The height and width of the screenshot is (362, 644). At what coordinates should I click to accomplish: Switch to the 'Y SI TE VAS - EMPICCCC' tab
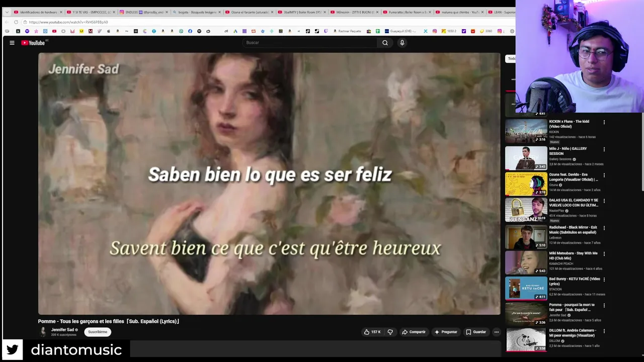click(x=91, y=12)
